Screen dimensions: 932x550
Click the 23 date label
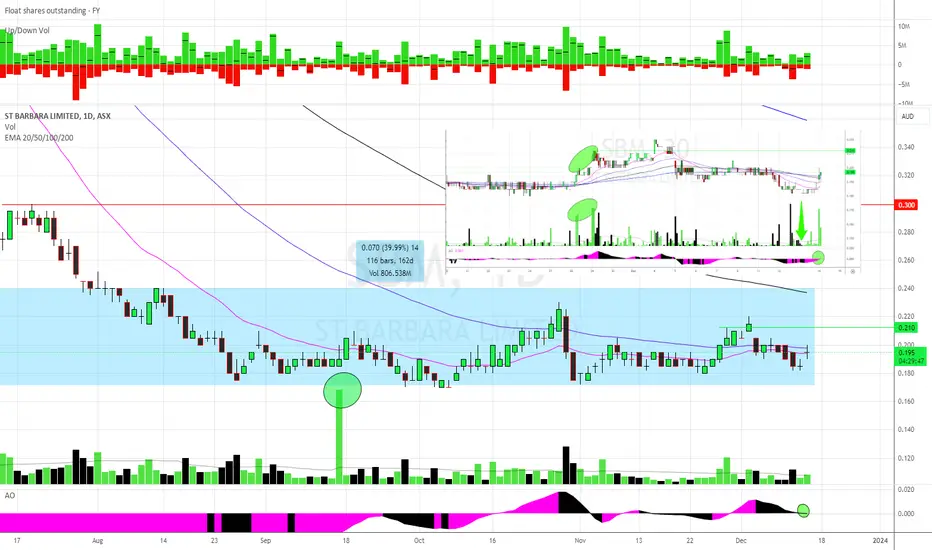pos(215,540)
